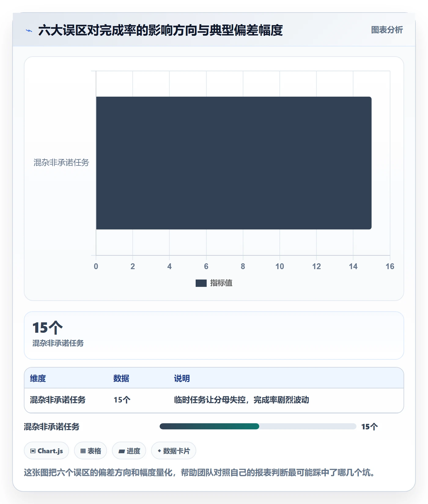Click the 15个 value next to progress bar

[x=369, y=427]
